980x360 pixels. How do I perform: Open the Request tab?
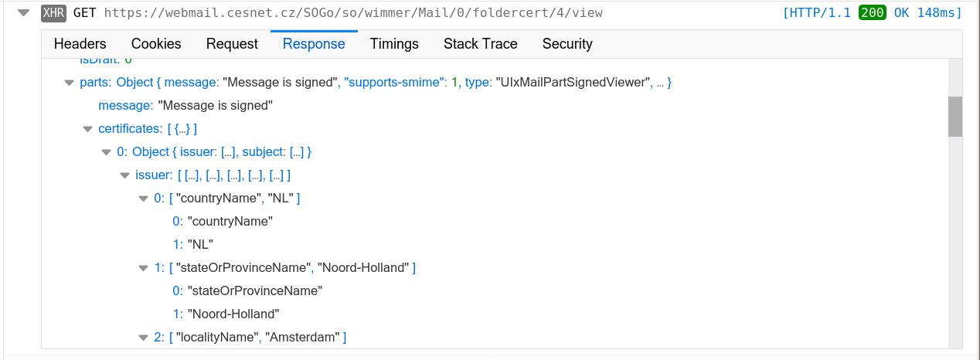tap(232, 44)
